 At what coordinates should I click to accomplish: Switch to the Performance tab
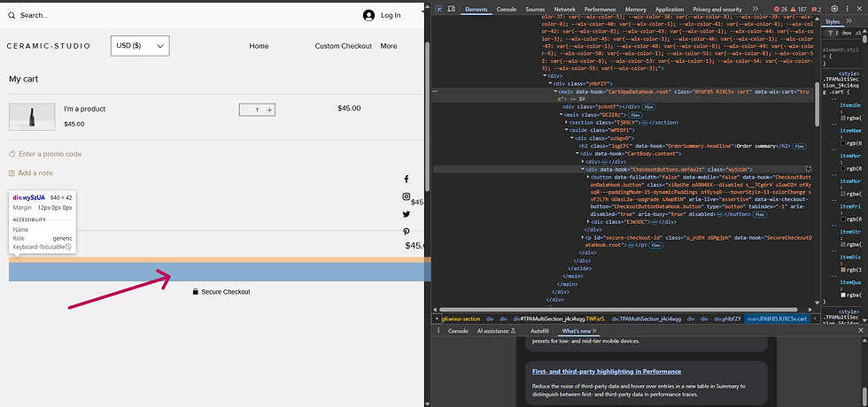click(601, 10)
